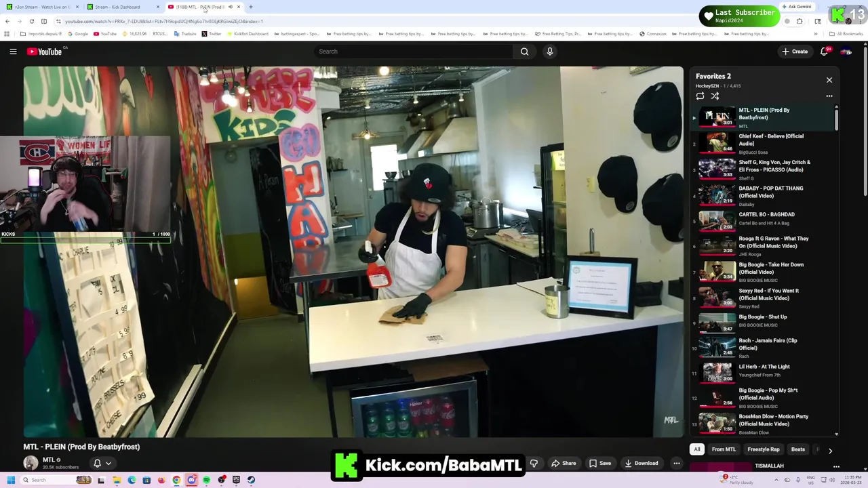Toggle loop playlist in Favorites 2
The image size is (868, 488).
coord(700,96)
